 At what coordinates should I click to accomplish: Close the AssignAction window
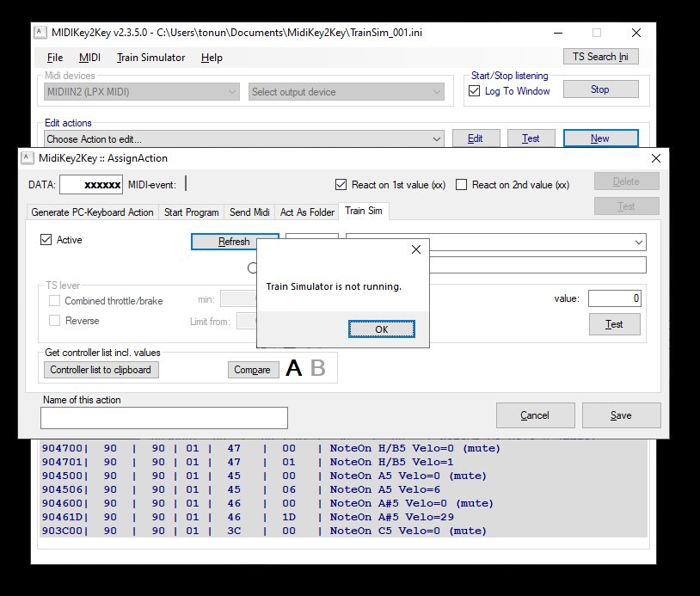pyautogui.click(x=656, y=158)
